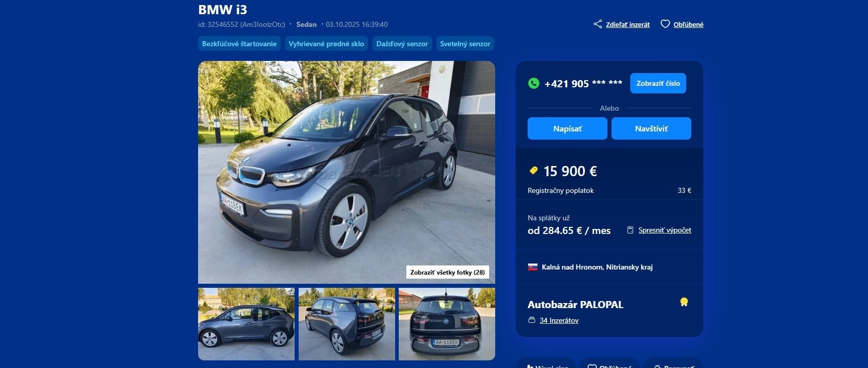The height and width of the screenshot is (368, 868).
Task: Open the Zdieľať inzerát share link
Action: tap(628, 24)
